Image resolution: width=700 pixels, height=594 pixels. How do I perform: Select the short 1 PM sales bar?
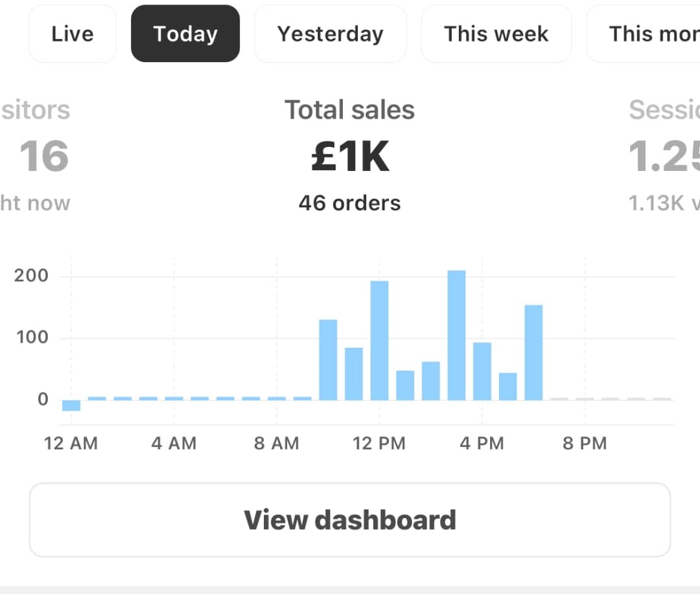coord(405,385)
